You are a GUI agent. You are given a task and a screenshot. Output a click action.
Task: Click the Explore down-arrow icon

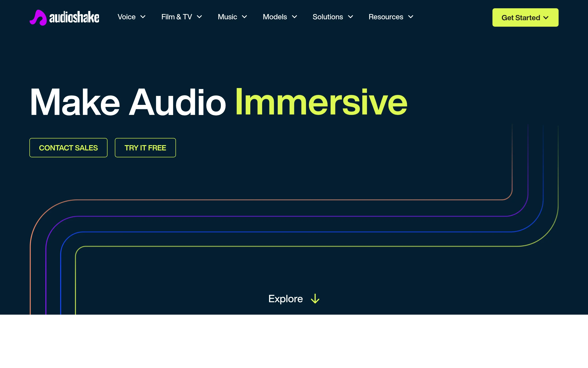[315, 299]
